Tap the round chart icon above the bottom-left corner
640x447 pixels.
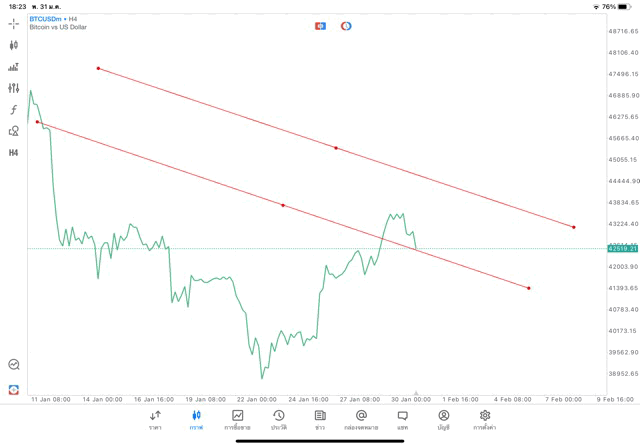tap(14, 365)
